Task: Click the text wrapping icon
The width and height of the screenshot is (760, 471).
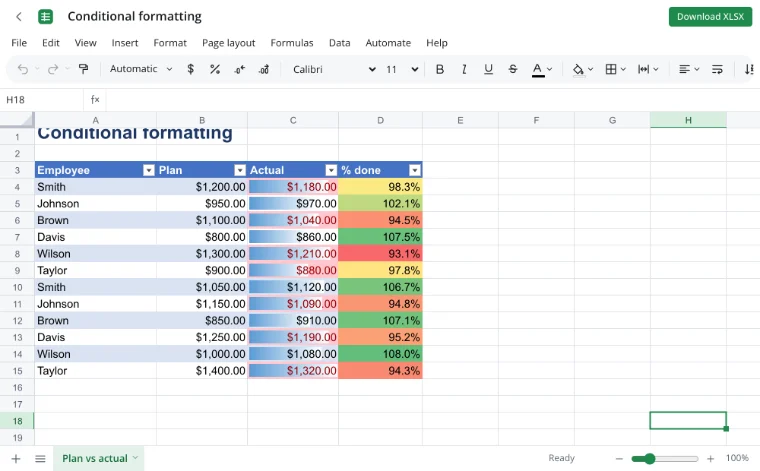Action: click(x=717, y=69)
